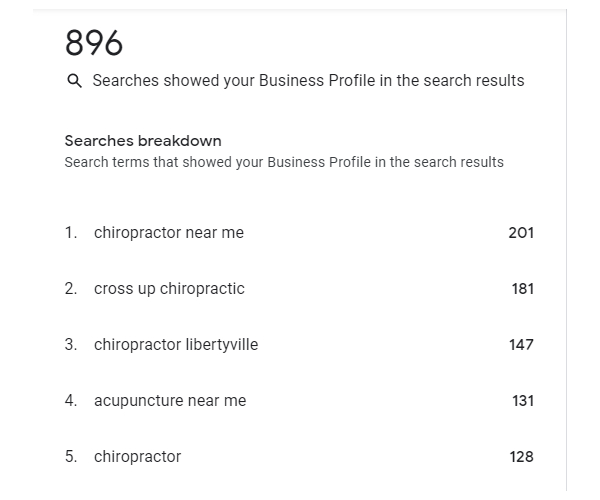Click rank number 5. in list
This screenshot has width=600, height=500.
coord(71,457)
